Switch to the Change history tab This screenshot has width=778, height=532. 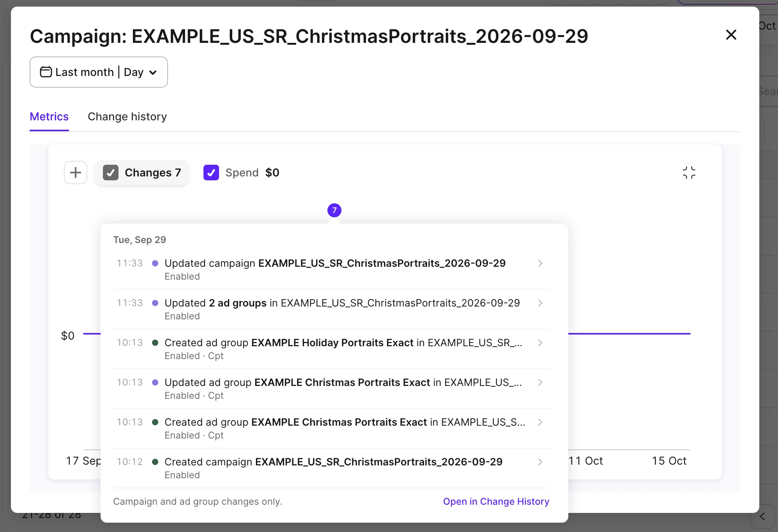pyautogui.click(x=127, y=116)
